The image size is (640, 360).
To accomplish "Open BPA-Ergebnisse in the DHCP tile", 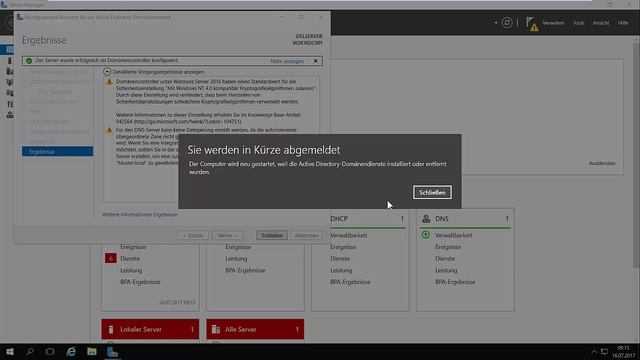I will pos(350,282).
